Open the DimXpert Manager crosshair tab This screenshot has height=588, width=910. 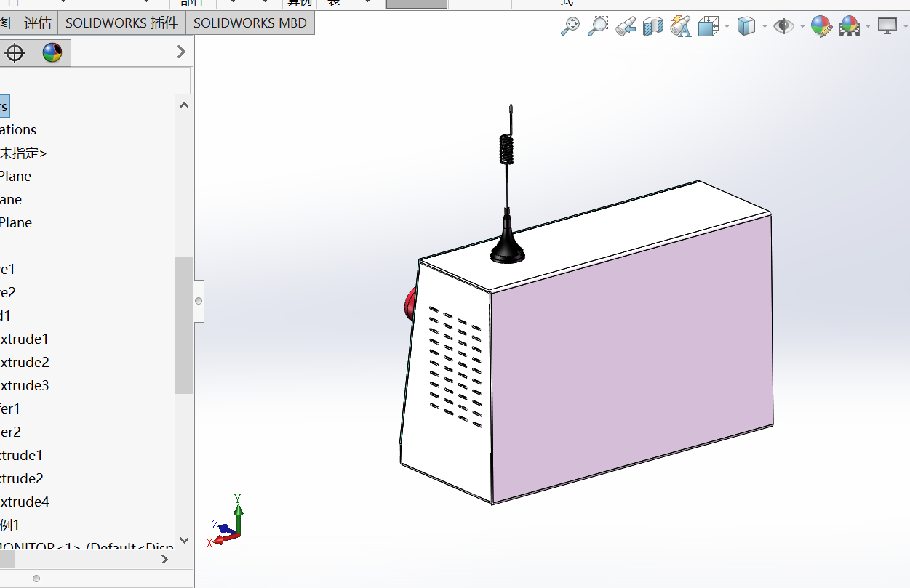coord(15,52)
